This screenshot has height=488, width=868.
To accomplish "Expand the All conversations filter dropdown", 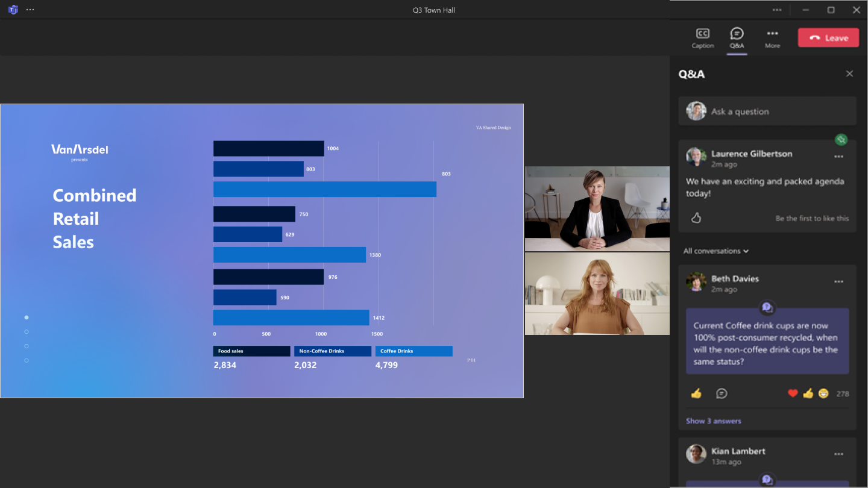I will (716, 251).
